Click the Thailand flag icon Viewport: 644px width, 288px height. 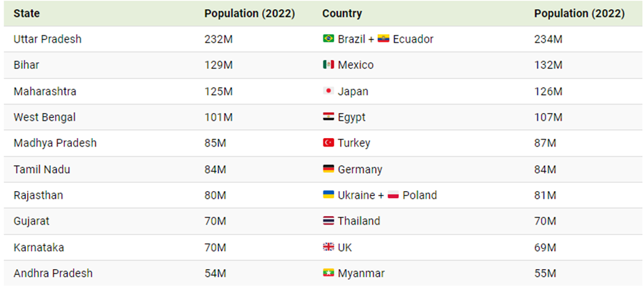pos(328,221)
